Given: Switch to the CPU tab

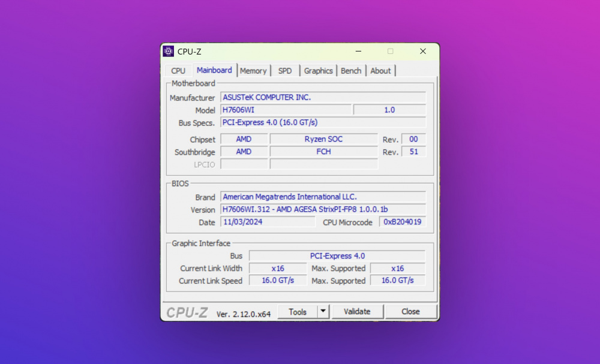Looking at the screenshot, I should point(178,71).
